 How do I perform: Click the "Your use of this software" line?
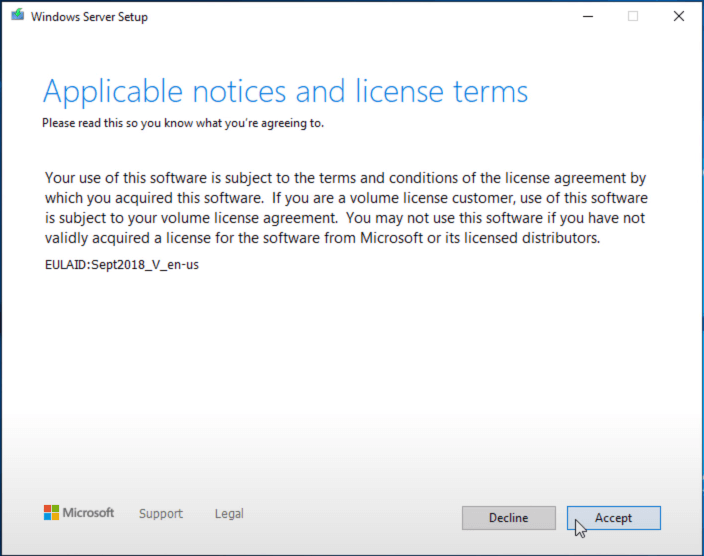[x=345, y=178]
